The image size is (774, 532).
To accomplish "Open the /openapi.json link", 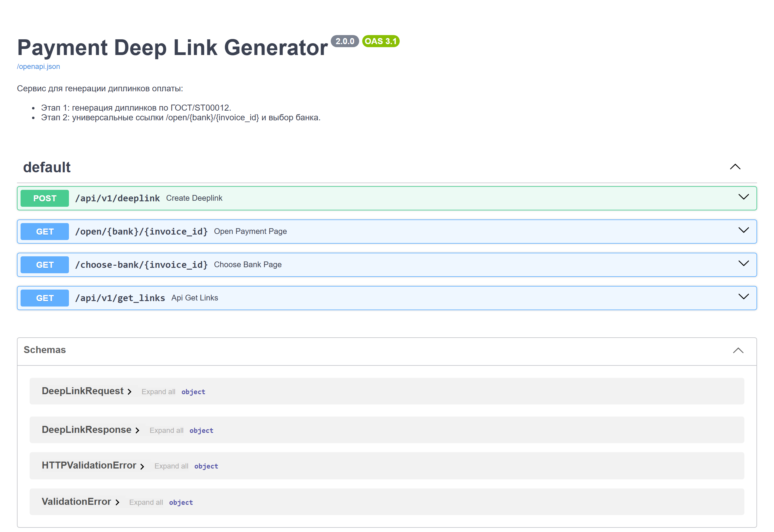I will [38, 66].
